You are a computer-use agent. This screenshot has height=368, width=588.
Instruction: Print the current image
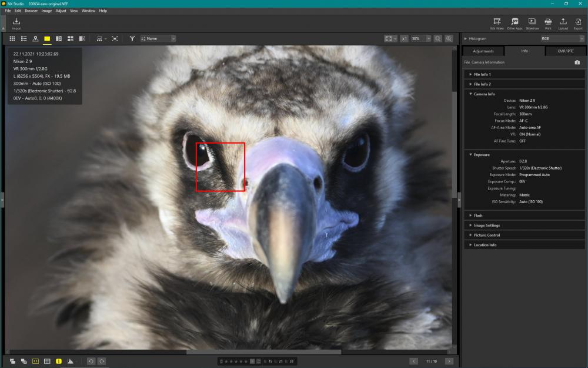coord(548,24)
